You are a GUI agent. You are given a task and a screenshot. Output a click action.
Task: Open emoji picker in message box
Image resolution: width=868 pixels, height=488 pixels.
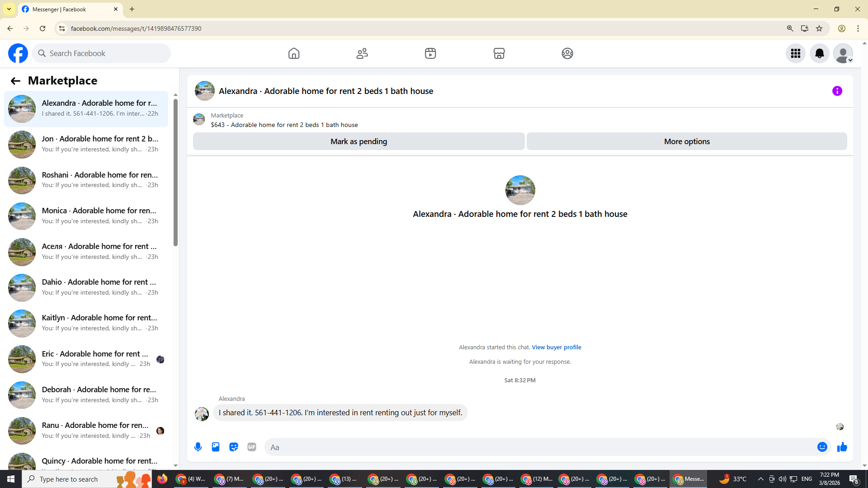[x=822, y=447]
